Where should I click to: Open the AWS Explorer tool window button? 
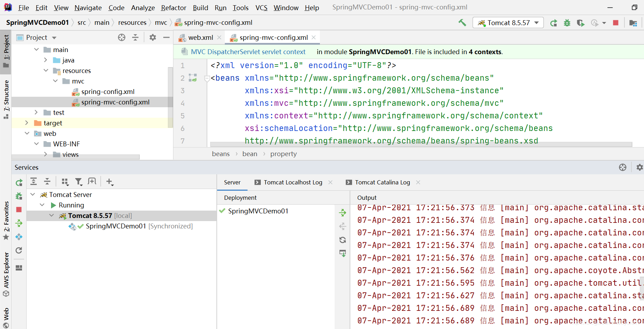6,275
